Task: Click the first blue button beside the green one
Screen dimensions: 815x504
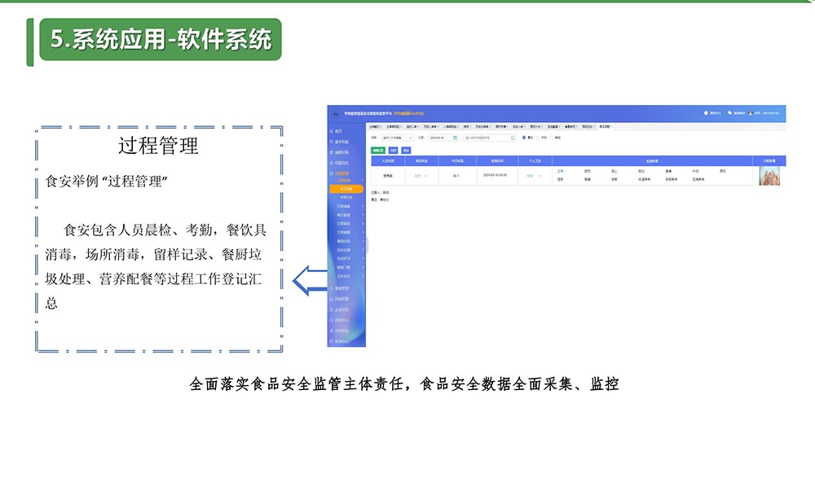Action: 393,150
